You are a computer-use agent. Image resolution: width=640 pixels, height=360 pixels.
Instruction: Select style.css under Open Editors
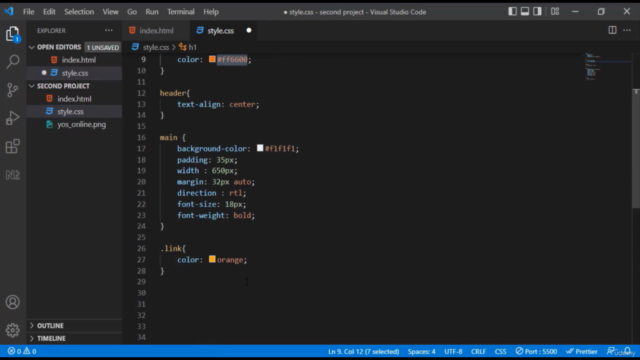tap(74, 73)
